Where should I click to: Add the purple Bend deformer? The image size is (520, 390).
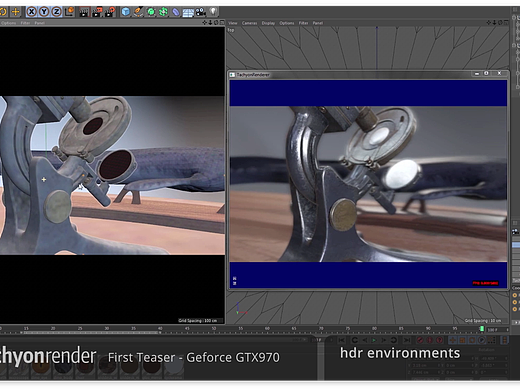point(176,12)
